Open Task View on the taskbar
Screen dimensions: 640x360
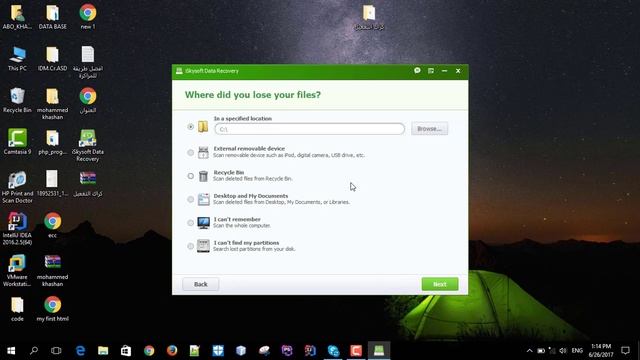point(56,350)
